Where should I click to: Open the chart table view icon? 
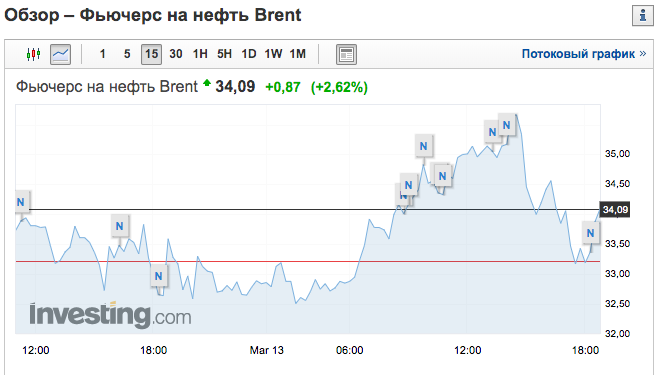346,54
